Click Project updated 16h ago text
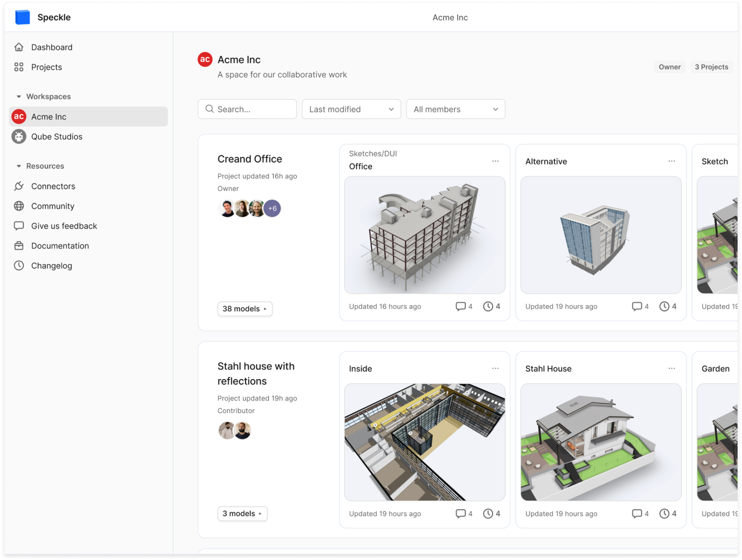The image size is (742, 560). click(257, 176)
